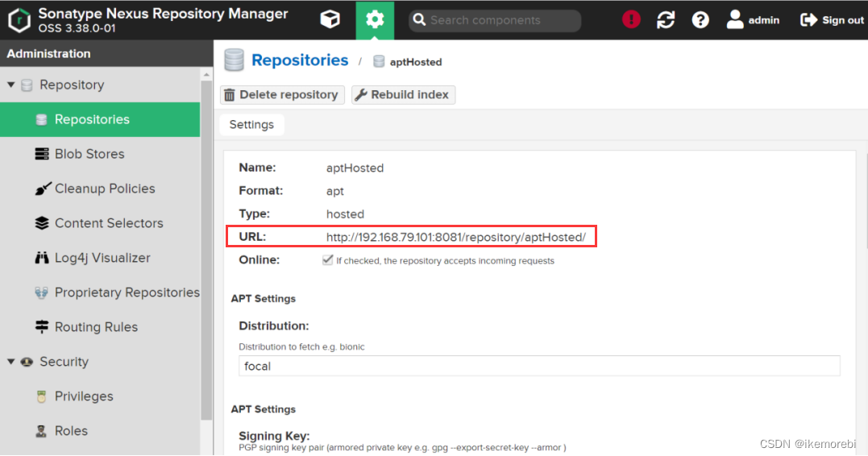Toggle the Online checkbox
This screenshot has height=456, width=868.
(x=328, y=260)
